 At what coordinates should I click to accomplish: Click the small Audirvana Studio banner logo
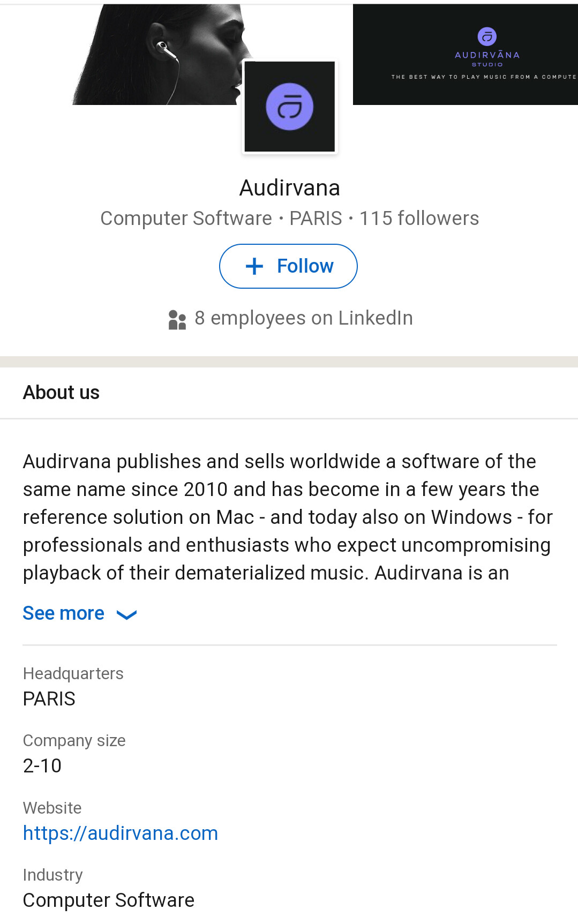[487, 36]
